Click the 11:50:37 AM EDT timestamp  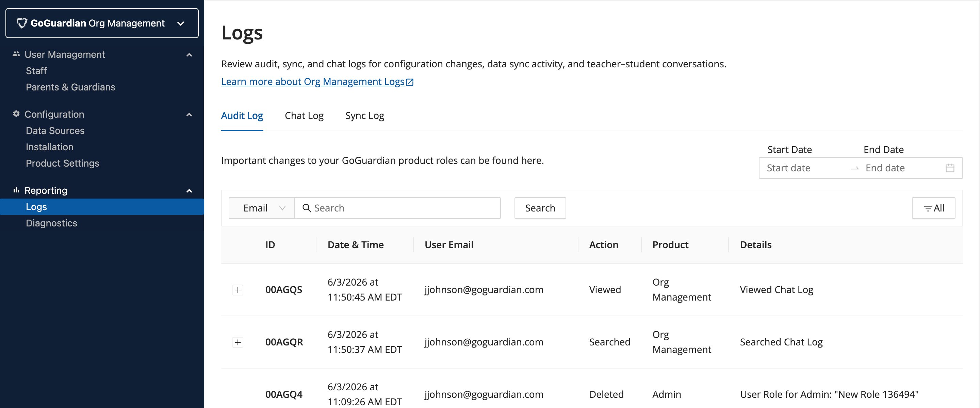(x=364, y=350)
